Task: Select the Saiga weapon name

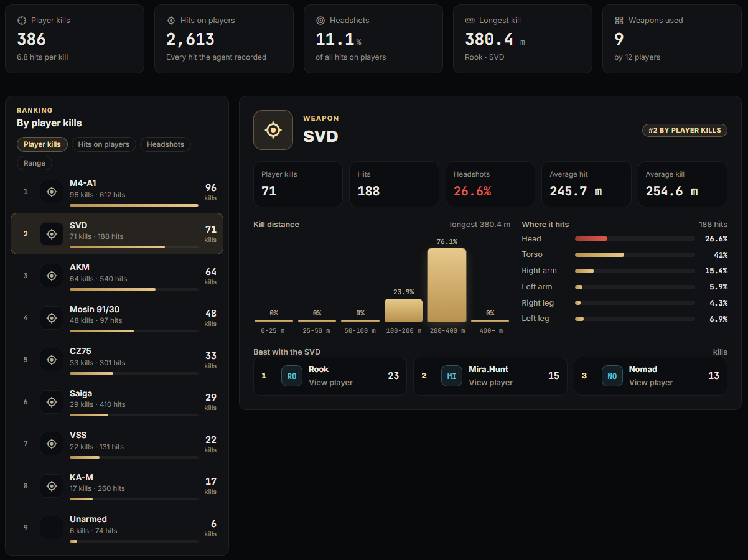Action: [x=81, y=393]
